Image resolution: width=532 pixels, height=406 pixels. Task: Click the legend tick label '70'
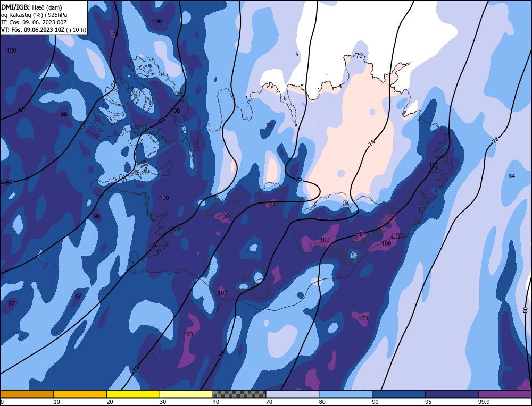tap(269, 402)
